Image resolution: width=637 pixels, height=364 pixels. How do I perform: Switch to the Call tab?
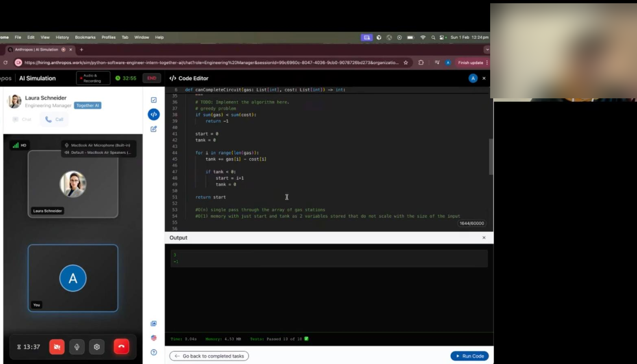click(54, 119)
